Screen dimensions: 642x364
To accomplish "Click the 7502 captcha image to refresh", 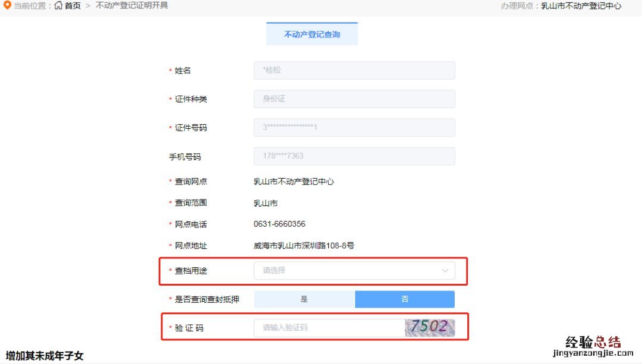I will click(x=430, y=328).
